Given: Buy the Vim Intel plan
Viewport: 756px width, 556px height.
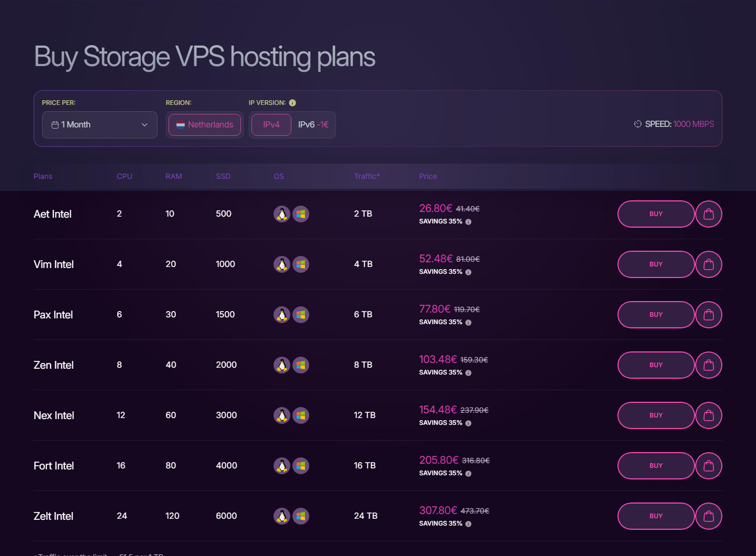Looking at the screenshot, I should [656, 264].
